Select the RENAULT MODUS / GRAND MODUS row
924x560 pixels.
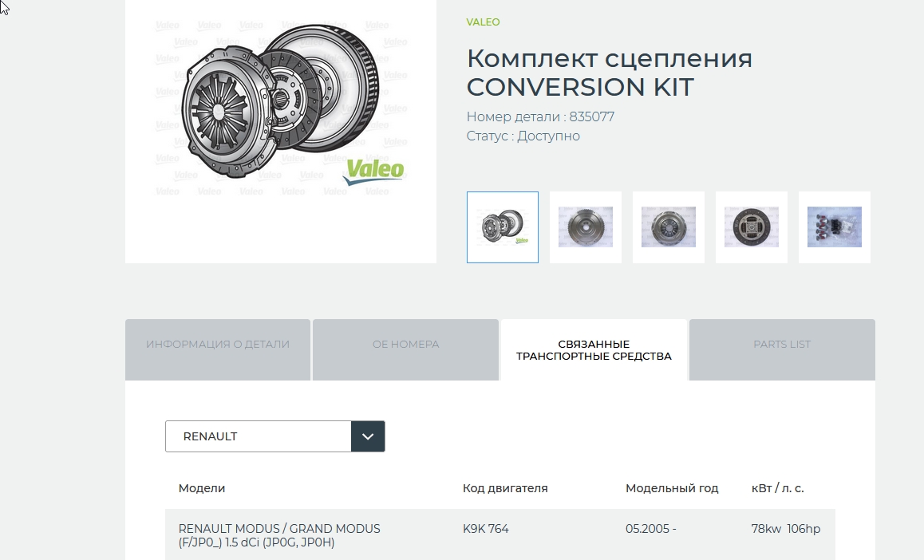500,535
